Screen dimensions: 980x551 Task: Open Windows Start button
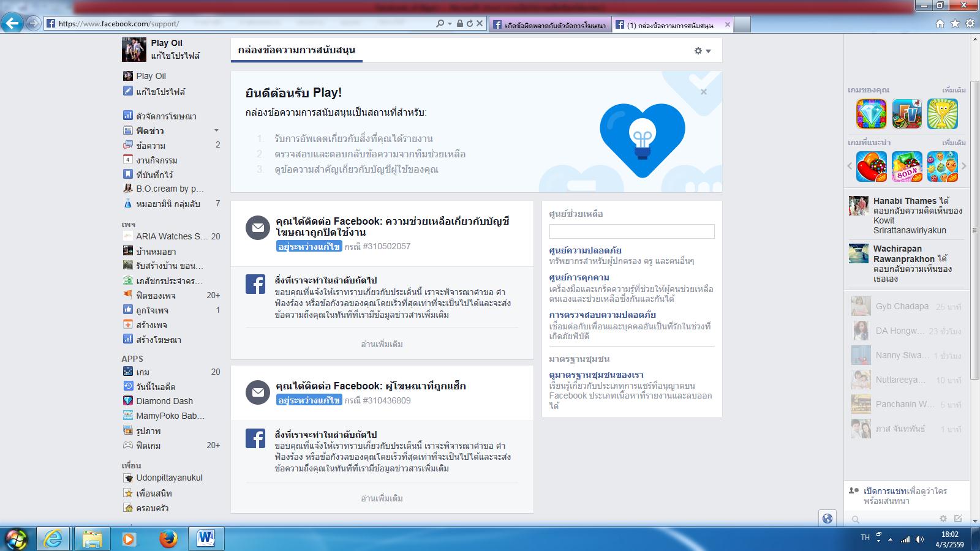(15, 539)
